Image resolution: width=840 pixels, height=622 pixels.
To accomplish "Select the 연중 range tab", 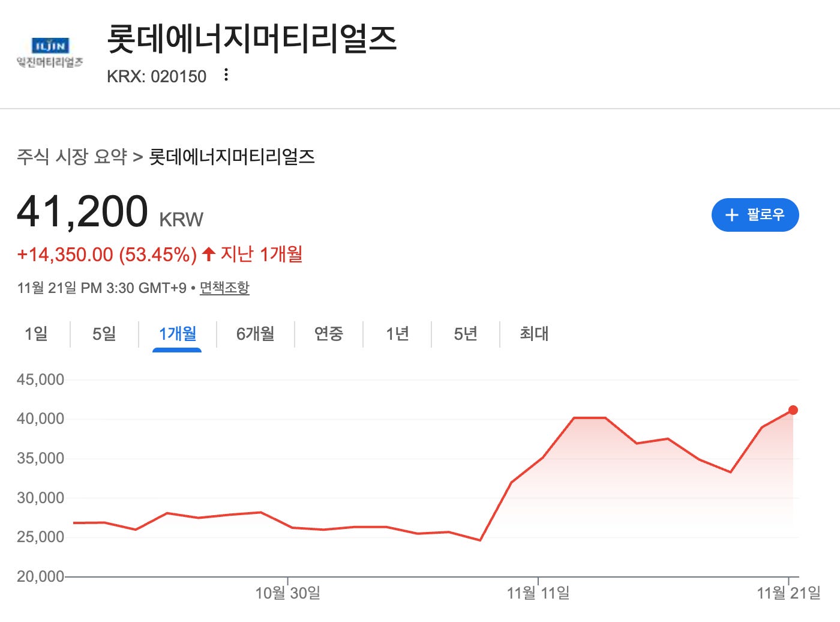I will pyautogui.click(x=329, y=334).
